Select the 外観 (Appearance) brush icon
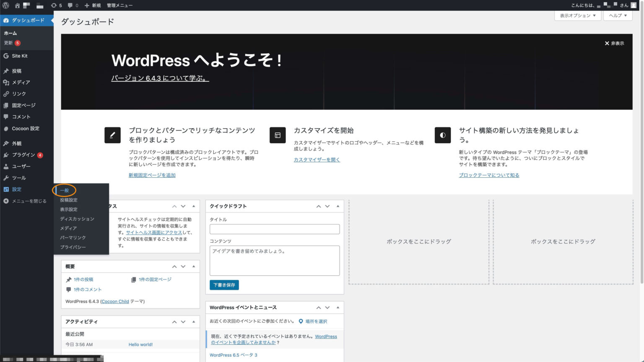Screen dimensions: 644x362 (x=6, y=143)
